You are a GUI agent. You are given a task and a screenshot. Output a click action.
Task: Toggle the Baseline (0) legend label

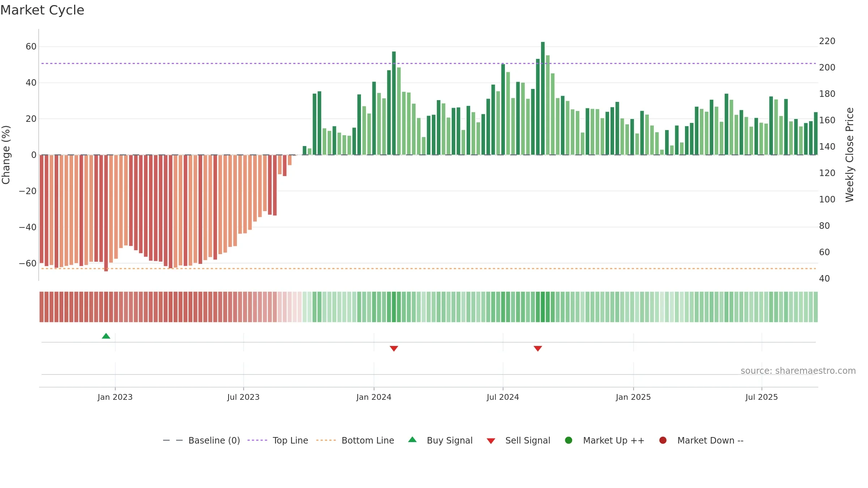[x=214, y=440]
